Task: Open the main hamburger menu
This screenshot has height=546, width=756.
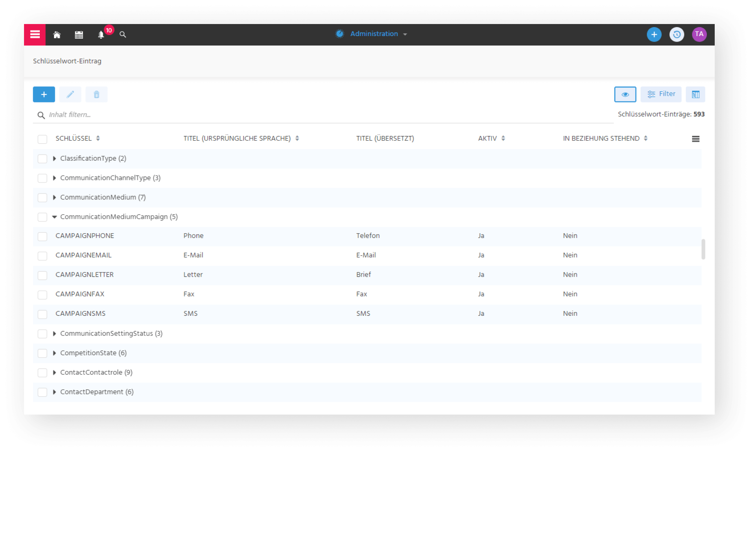Action: click(x=35, y=35)
